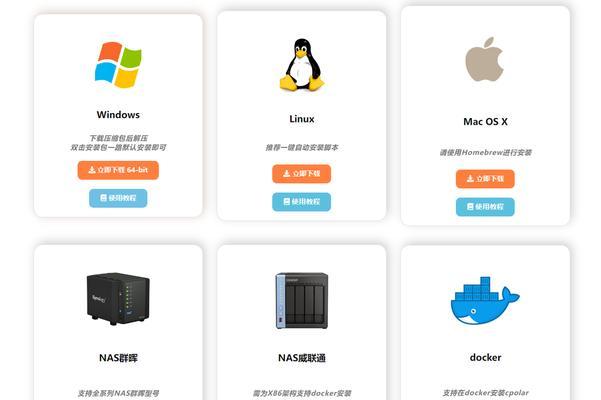Open the Linux usage tutorial
Viewport: 601px width, 400px height.
(302, 202)
